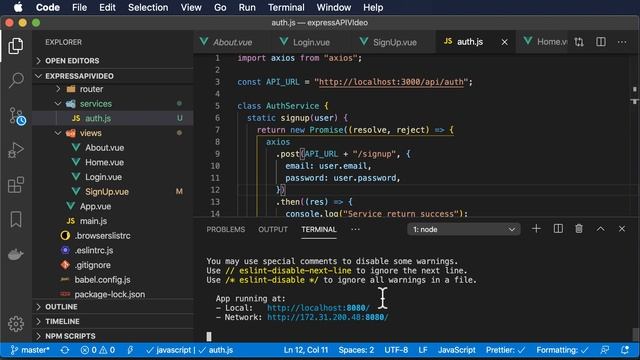Switch to the About.vue editor tab

[233, 42]
